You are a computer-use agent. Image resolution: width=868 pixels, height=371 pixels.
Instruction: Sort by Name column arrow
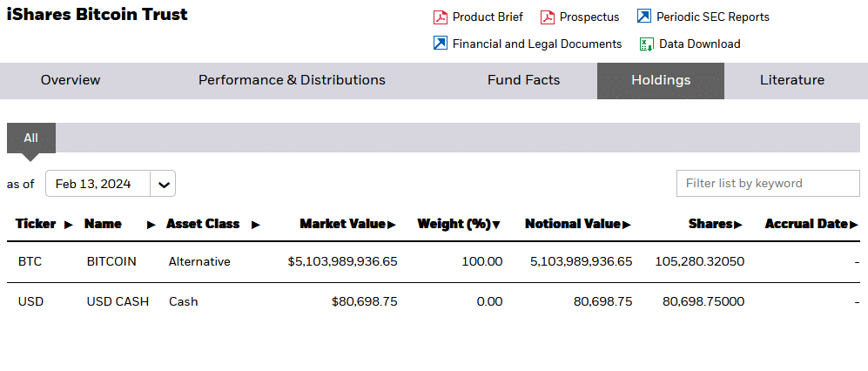[x=151, y=225]
